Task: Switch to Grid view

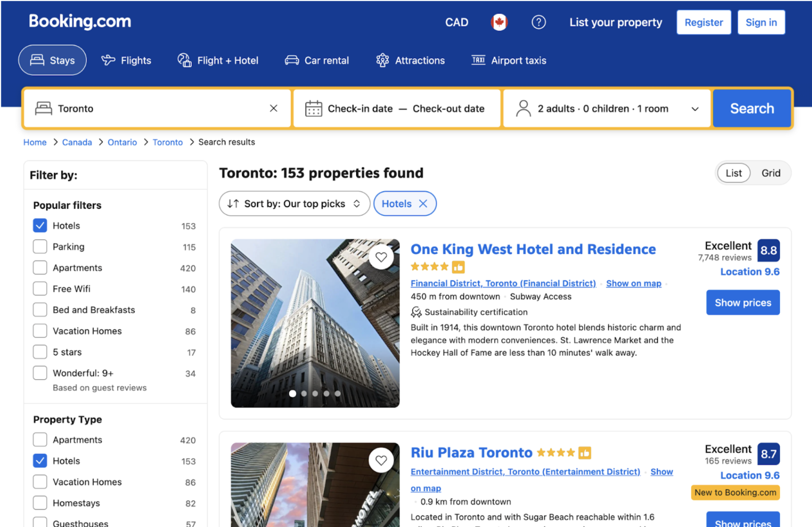Action: coord(771,173)
